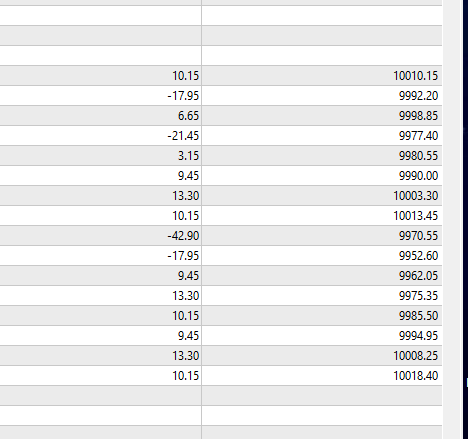Highlight the cell with 9962.05
Image resolution: width=468 pixels, height=439 pixels.
[x=322, y=276]
